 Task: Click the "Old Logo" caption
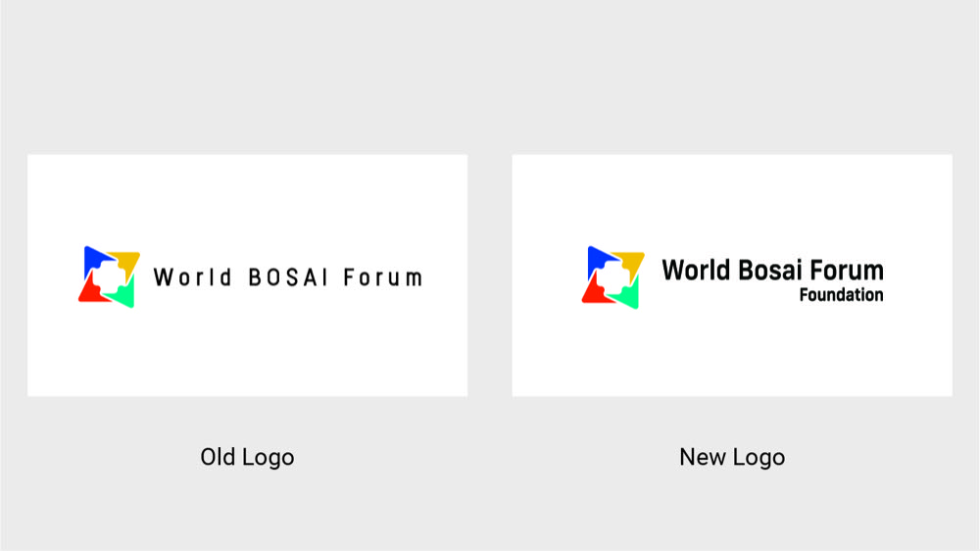click(247, 457)
